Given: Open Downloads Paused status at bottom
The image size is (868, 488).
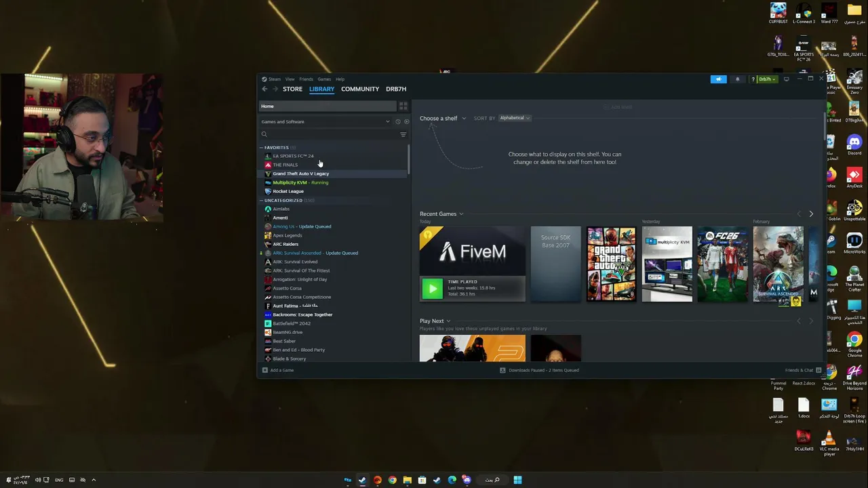Looking at the screenshot, I should (540, 370).
